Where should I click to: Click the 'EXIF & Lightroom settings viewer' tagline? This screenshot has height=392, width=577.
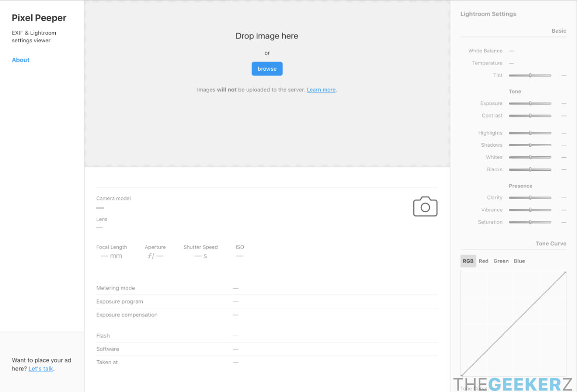pos(34,37)
